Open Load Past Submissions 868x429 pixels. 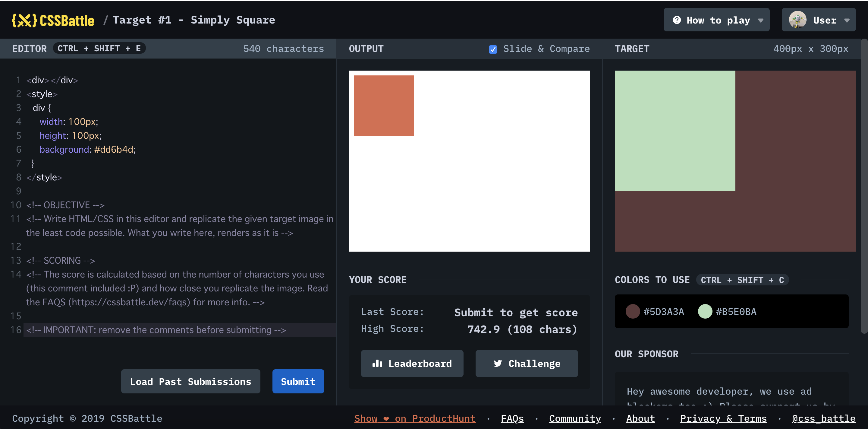(x=190, y=381)
